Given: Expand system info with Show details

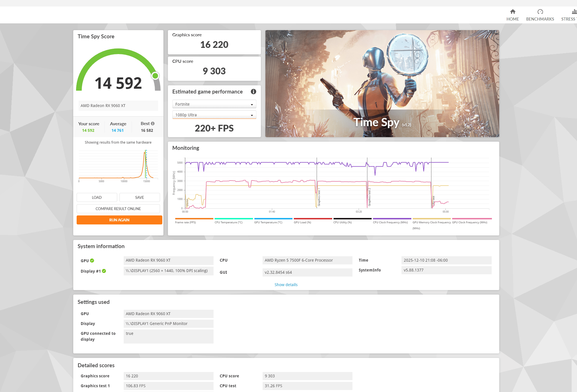Looking at the screenshot, I should click(286, 285).
